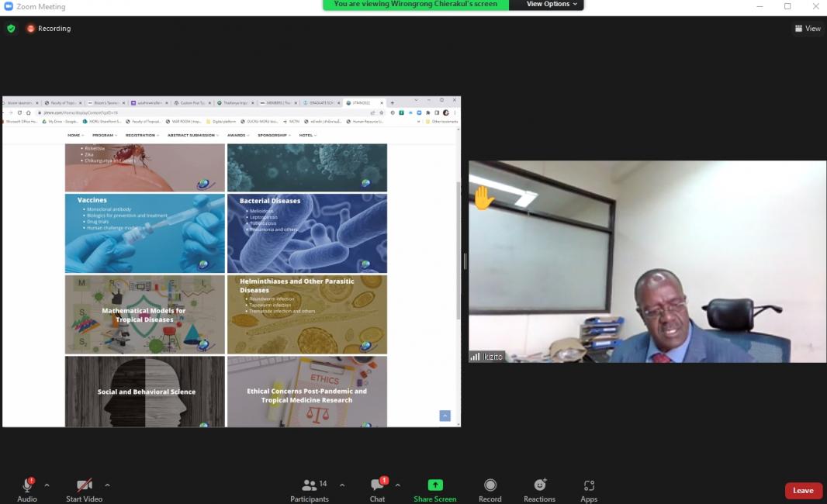The height and width of the screenshot is (504, 827).
Task: Click the browser profile avatar icon
Action: [445, 113]
